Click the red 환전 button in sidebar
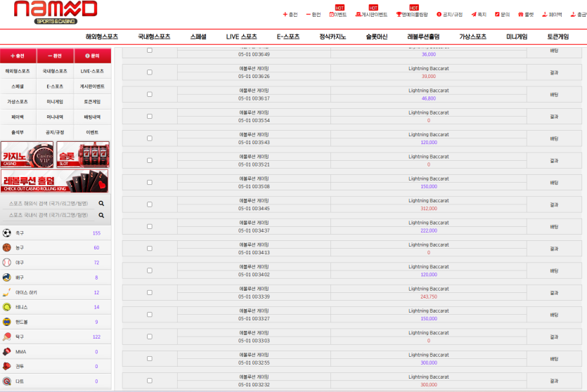The image size is (587, 392). pos(55,55)
